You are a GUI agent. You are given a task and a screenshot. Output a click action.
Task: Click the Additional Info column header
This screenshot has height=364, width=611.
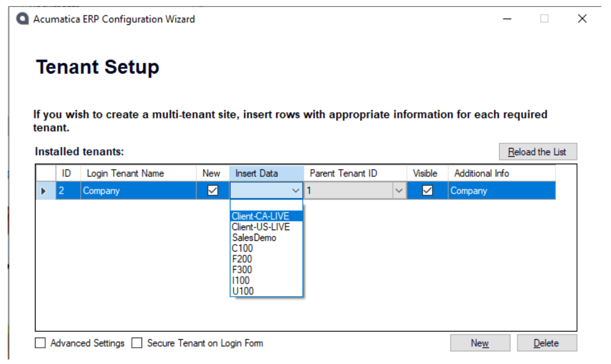[501, 173]
